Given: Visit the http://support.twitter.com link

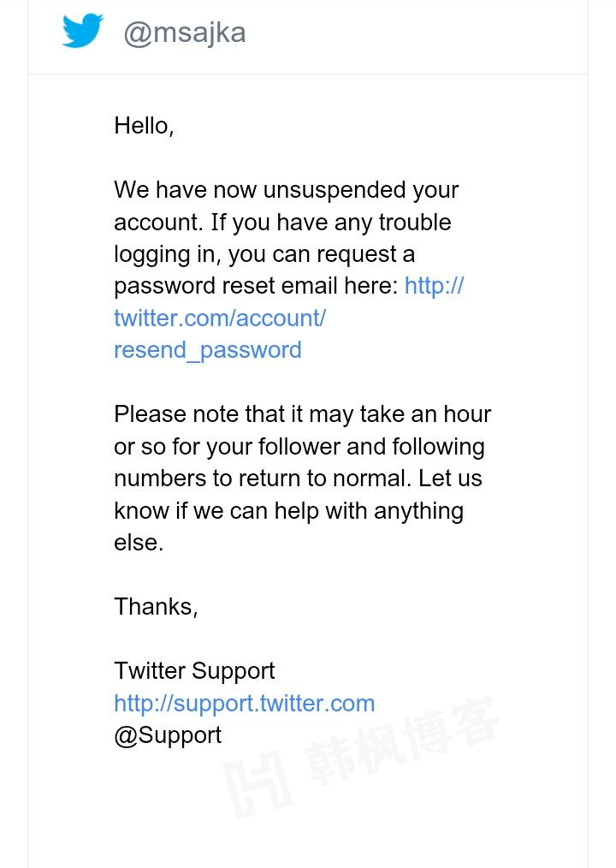Looking at the screenshot, I should point(244,704).
